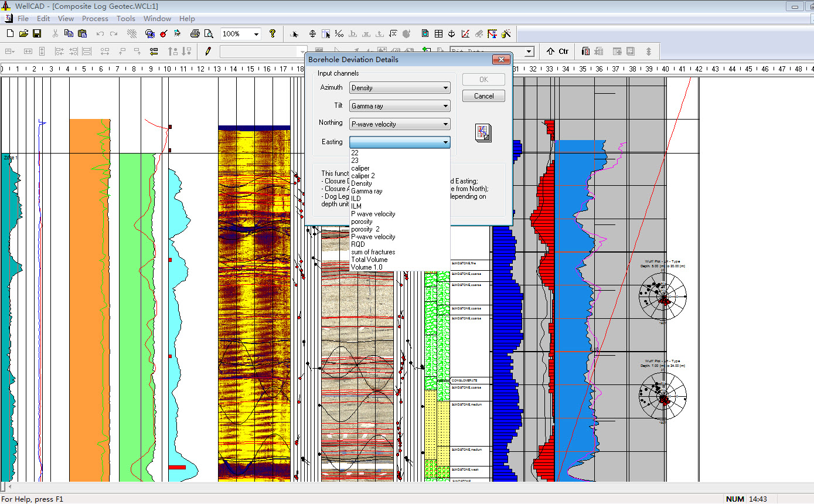Close the Borehole Deviation Details dialog

(500, 60)
